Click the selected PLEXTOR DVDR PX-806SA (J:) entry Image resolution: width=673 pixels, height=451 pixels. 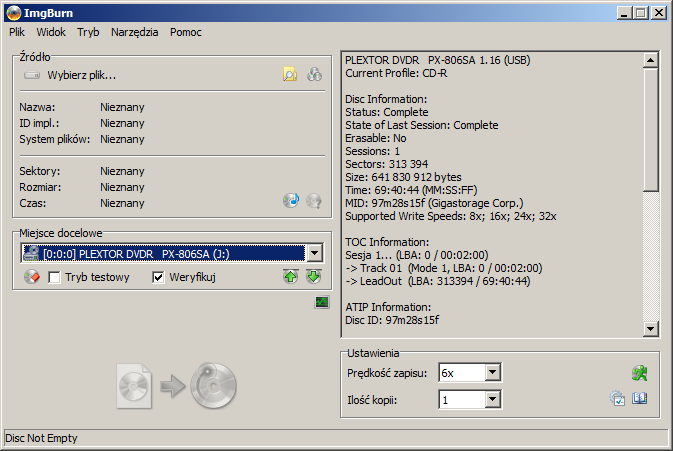(x=163, y=253)
